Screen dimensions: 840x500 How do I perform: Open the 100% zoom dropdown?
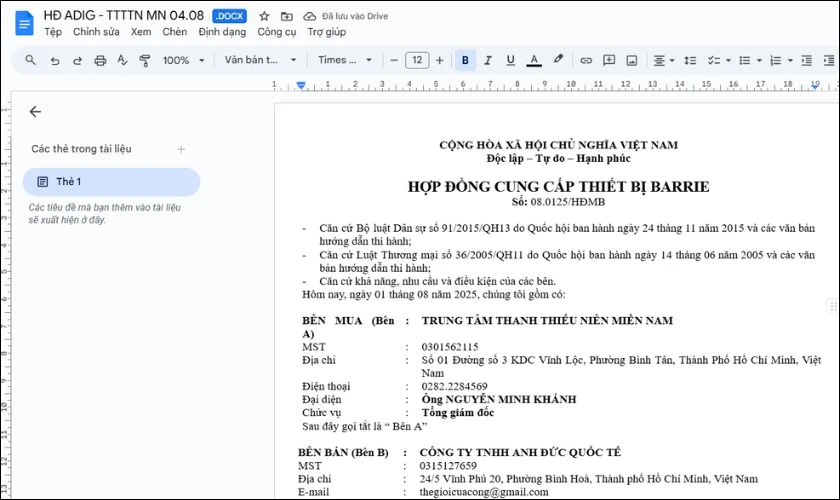[x=184, y=60]
